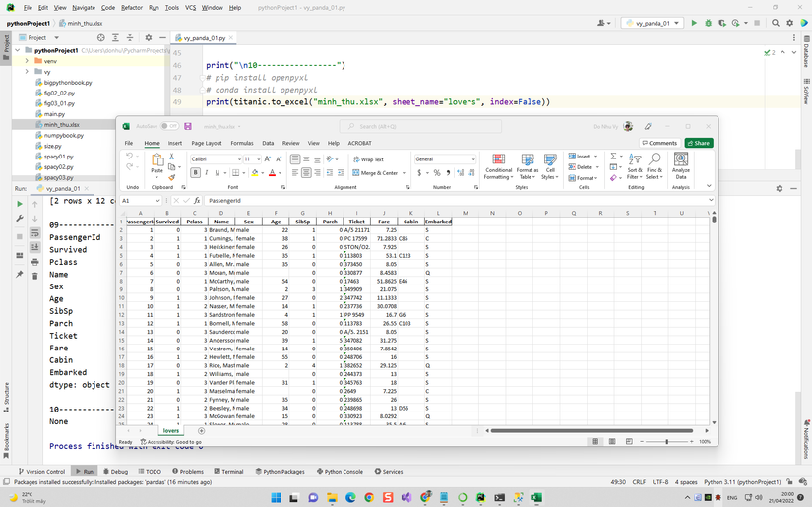This screenshot has height=507, width=812.
Task: Open PyCharm Search Everywhere magnifier icon
Action: 776,23
